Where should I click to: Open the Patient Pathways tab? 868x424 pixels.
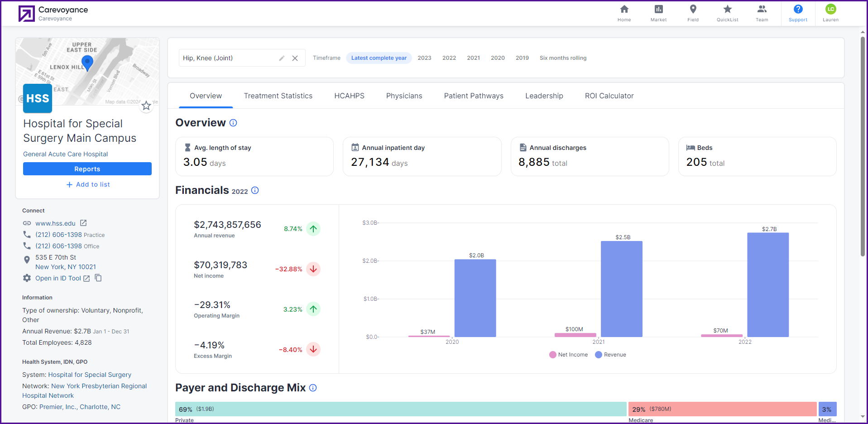474,96
